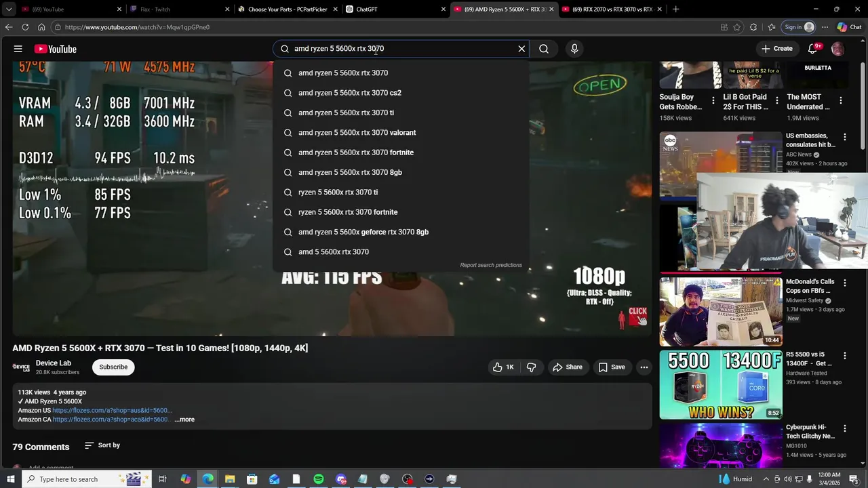Open McDonald's Calls Cops video thumbnail

coord(721,312)
